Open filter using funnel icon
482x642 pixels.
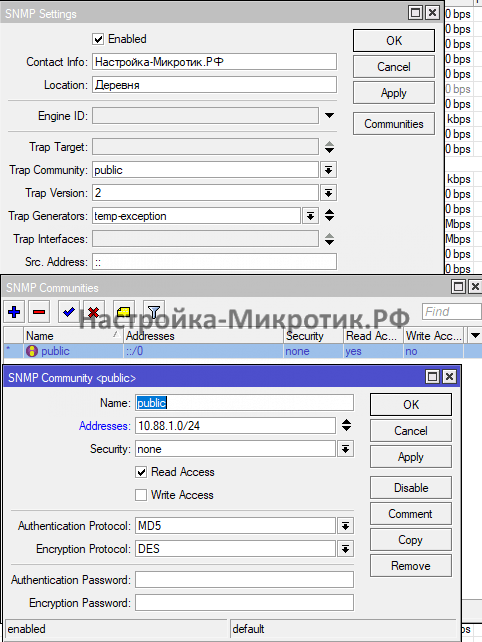pos(154,312)
